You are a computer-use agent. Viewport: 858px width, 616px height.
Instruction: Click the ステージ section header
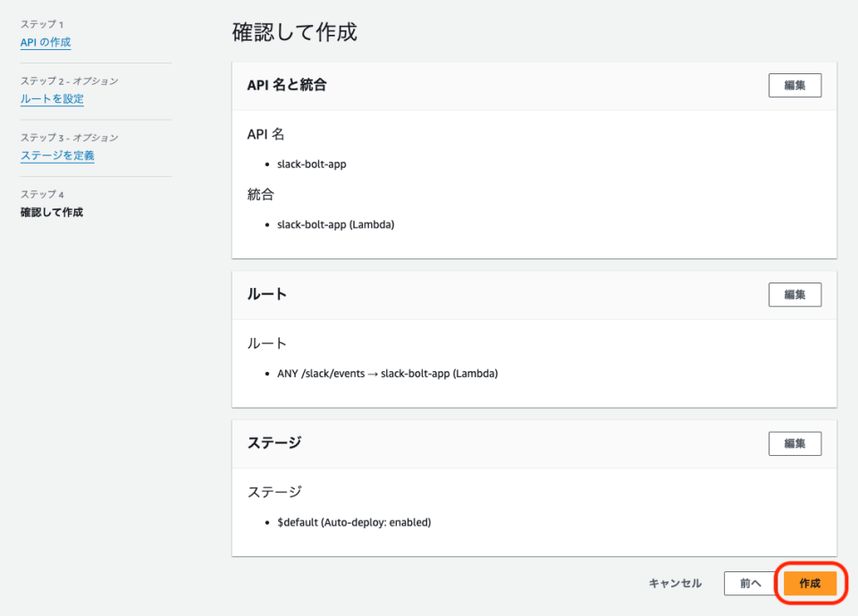click(x=271, y=443)
